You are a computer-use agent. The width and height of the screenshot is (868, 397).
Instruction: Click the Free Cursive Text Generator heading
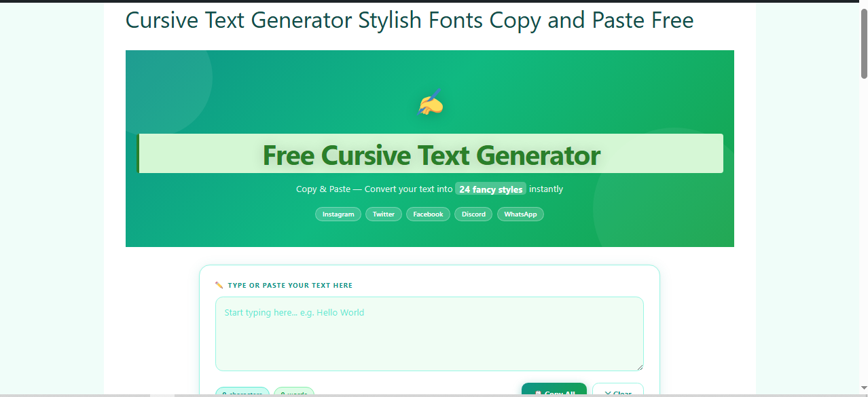point(431,155)
